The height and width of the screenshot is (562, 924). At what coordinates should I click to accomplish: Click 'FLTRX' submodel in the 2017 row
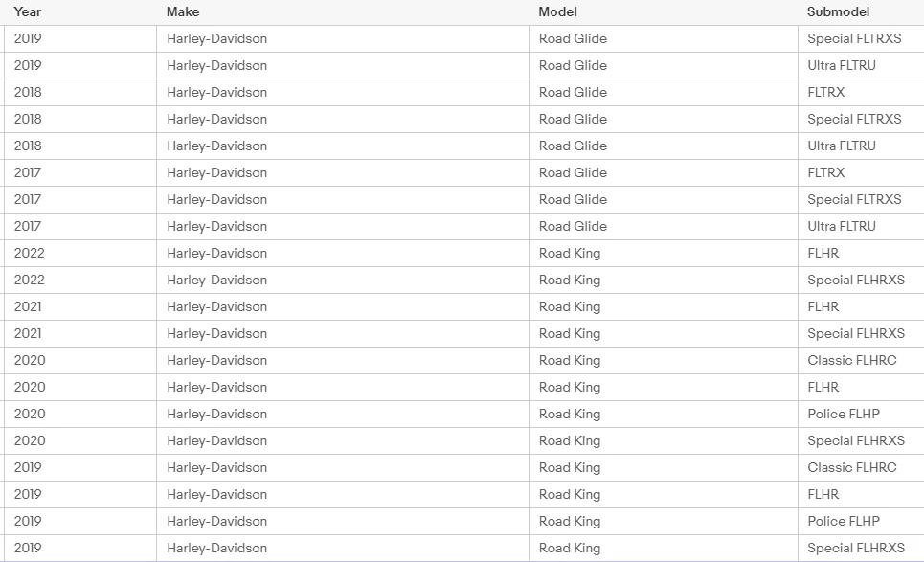825,172
